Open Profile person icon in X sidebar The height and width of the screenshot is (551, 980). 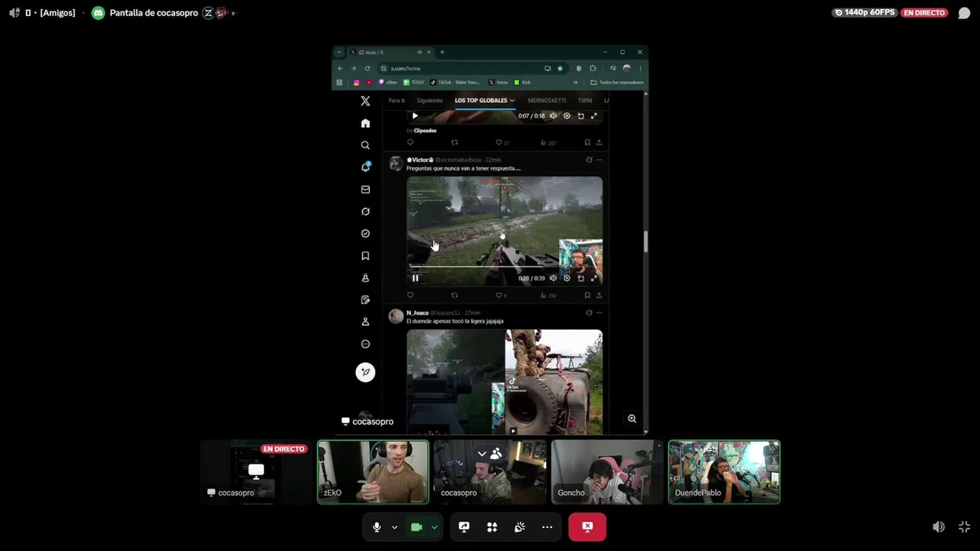coord(365,321)
